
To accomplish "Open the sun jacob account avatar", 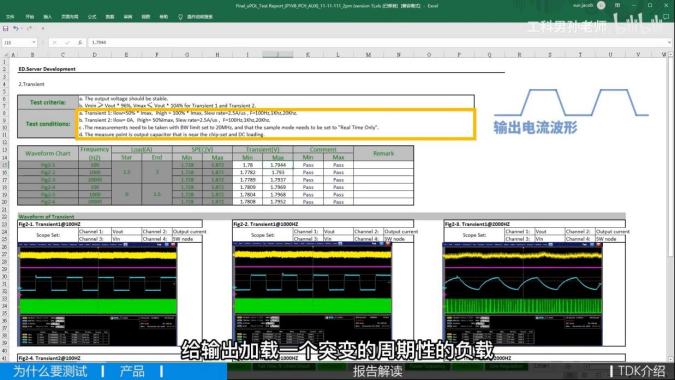I will click(601, 6).
